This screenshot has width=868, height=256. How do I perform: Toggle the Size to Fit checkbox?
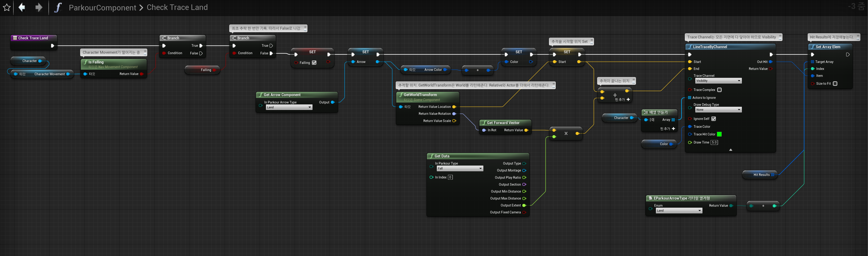coord(835,83)
